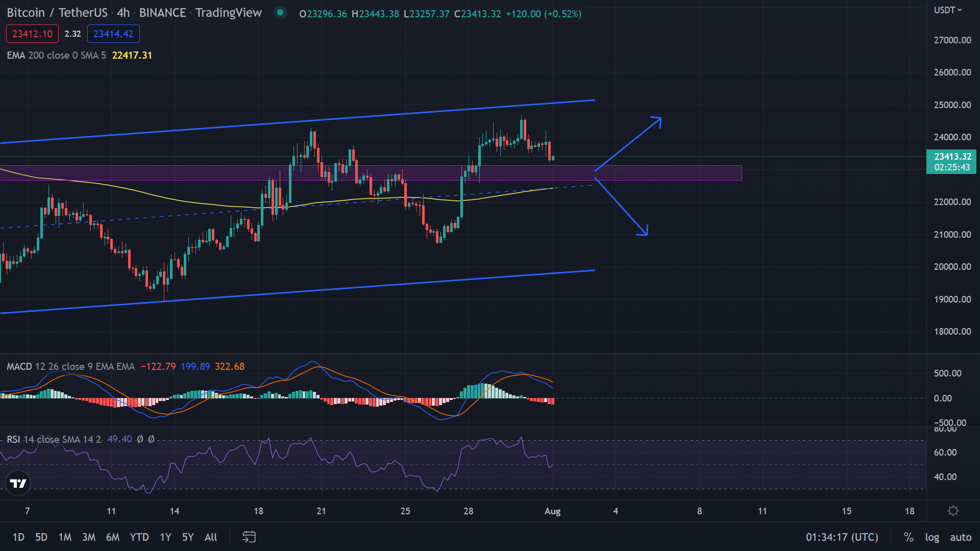The height and width of the screenshot is (551, 980).
Task: Click the red sell price 23412.10 button
Action: click(x=32, y=34)
